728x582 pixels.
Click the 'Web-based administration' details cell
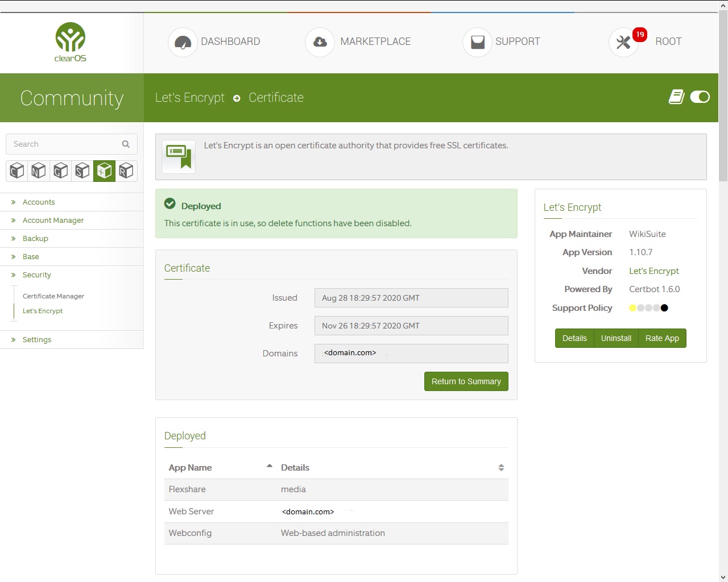coord(333,533)
